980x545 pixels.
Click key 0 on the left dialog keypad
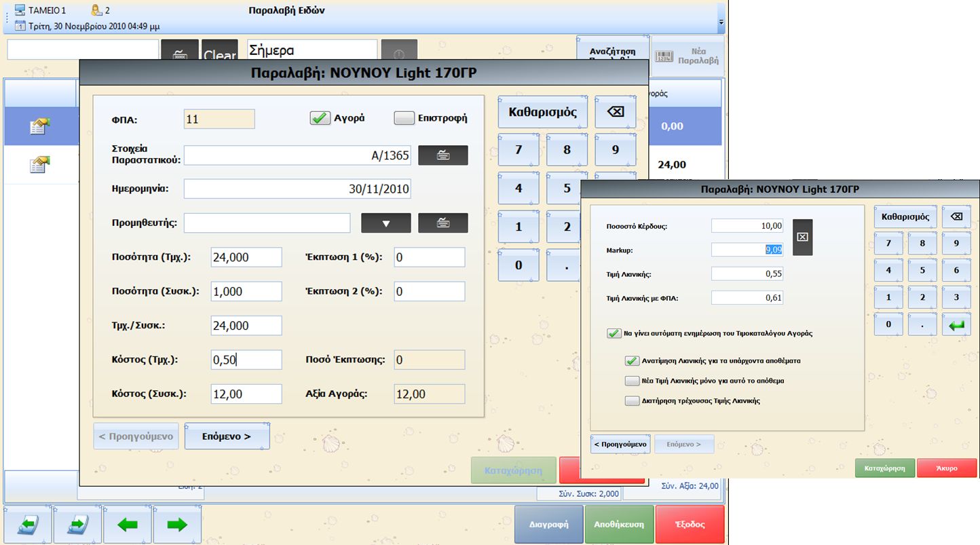coord(519,265)
